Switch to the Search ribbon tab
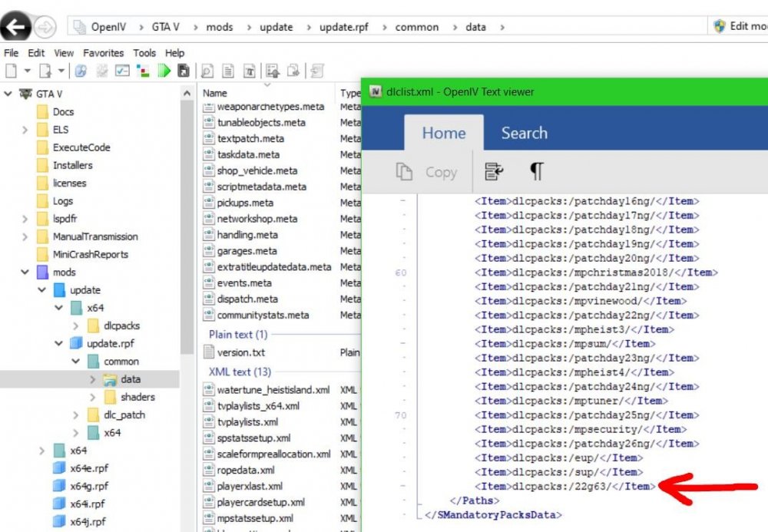 [x=524, y=133]
